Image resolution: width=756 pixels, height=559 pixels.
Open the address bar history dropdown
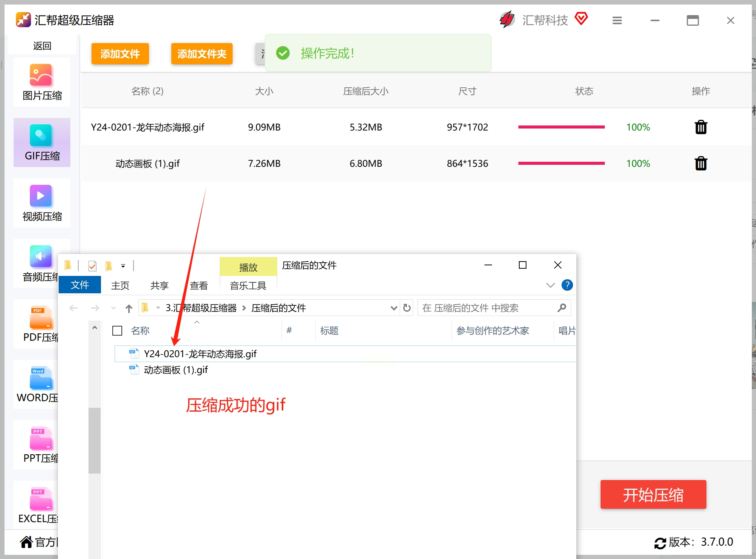(394, 308)
